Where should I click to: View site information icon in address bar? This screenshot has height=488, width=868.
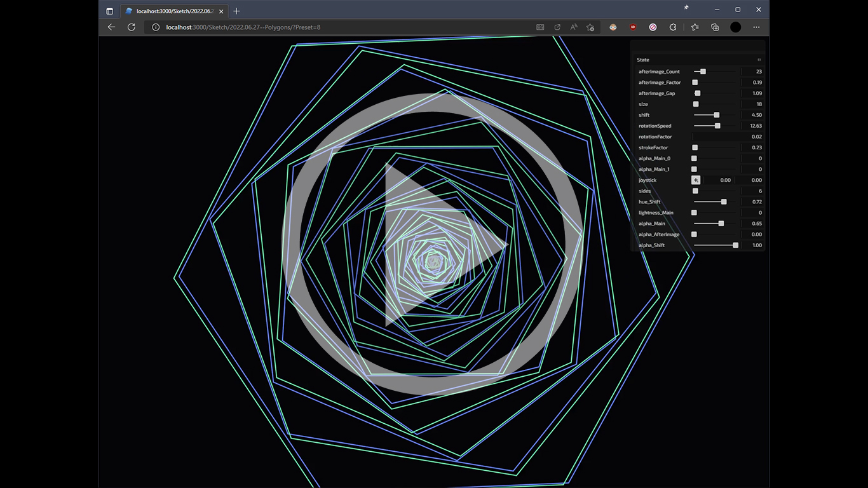(x=156, y=27)
